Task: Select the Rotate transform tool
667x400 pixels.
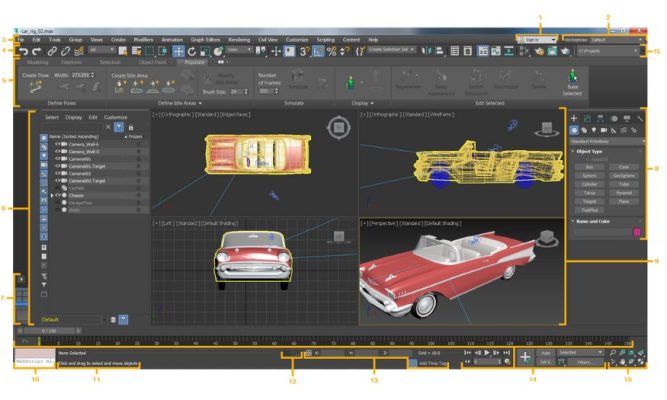Action: coord(191,50)
